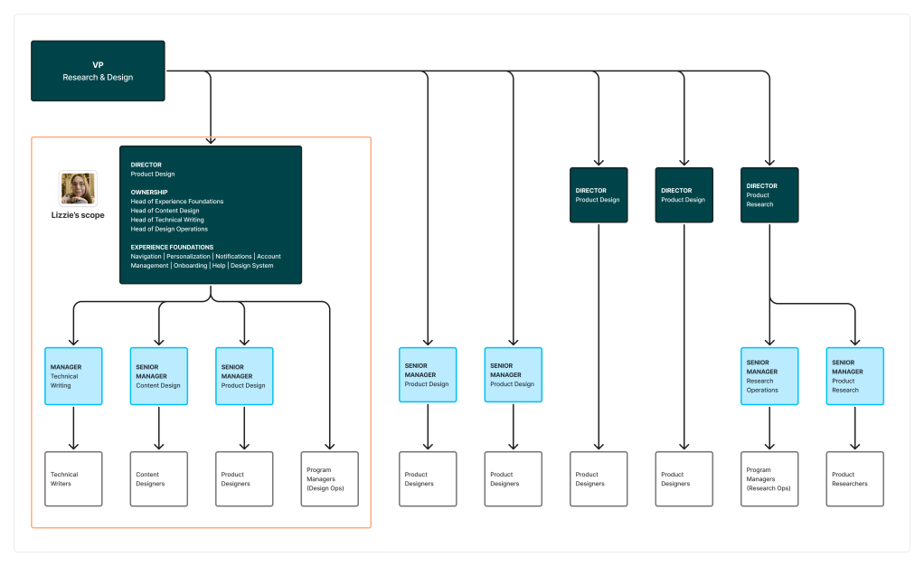The image size is (924, 566).
Task: Click the "Lizzie's scope" label
Action: [x=78, y=215]
